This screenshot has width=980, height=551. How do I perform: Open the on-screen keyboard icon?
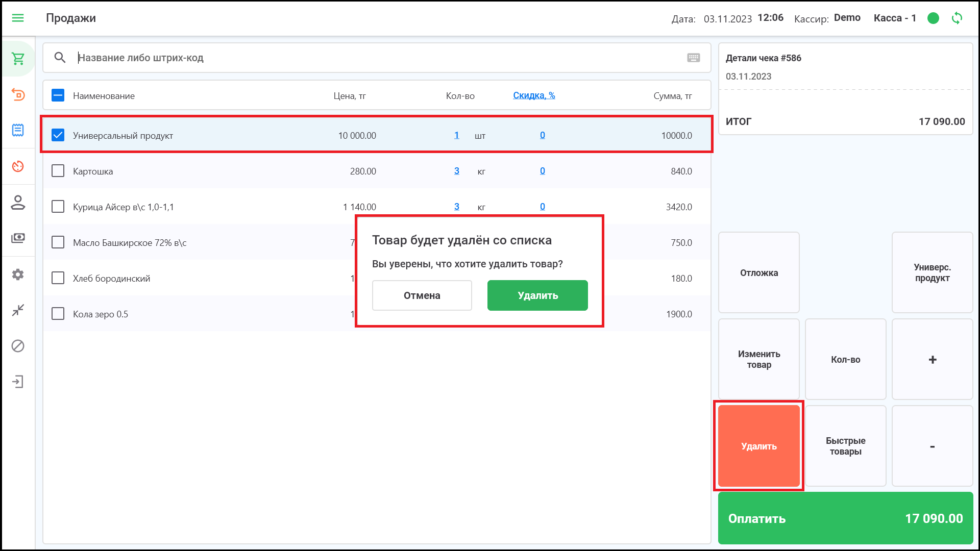tap(693, 58)
